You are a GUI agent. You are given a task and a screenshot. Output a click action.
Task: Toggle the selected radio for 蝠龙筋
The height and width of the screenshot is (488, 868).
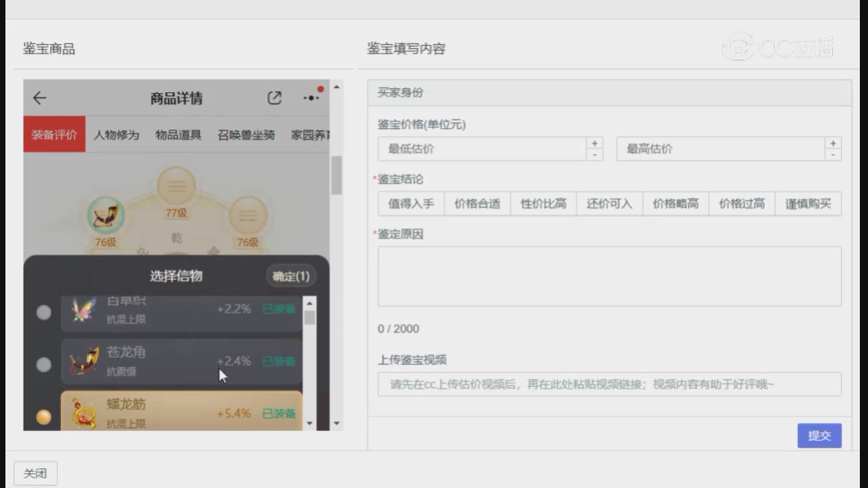tap(43, 417)
